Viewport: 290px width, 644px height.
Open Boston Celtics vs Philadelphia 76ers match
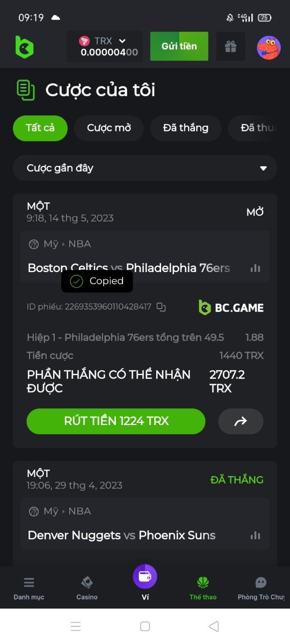129,268
